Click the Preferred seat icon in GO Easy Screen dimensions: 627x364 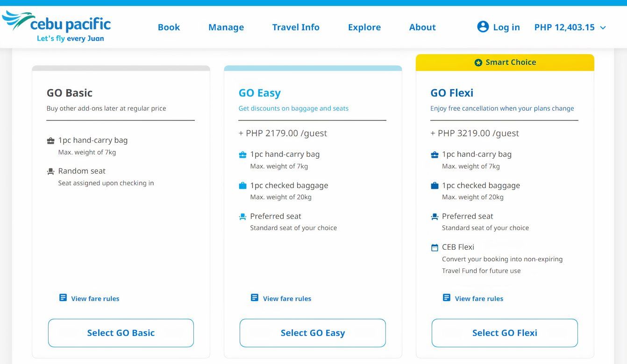click(x=242, y=216)
